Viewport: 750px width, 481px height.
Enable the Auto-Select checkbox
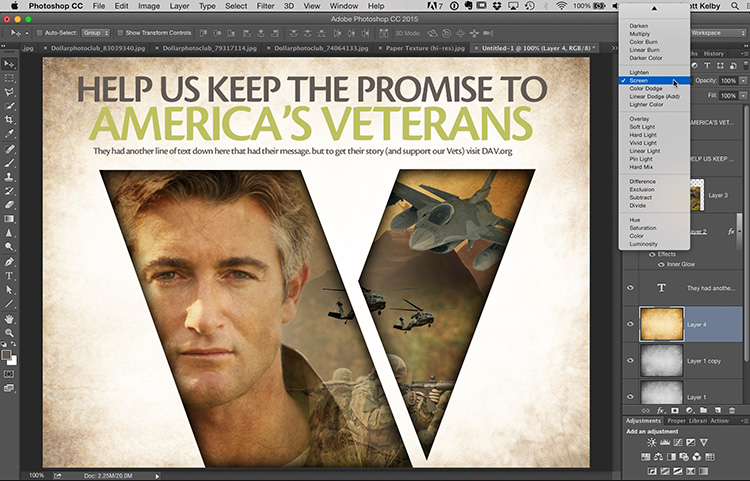coord(38,33)
